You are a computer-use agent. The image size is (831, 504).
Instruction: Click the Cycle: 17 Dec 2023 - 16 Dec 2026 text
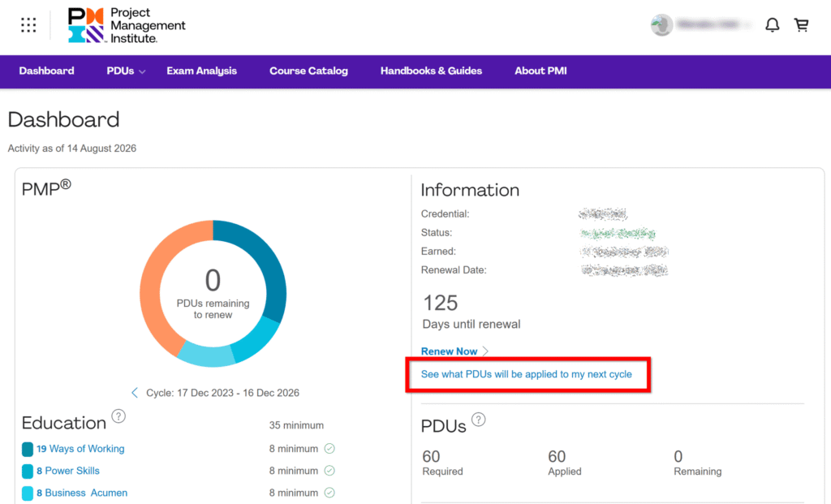(222, 393)
